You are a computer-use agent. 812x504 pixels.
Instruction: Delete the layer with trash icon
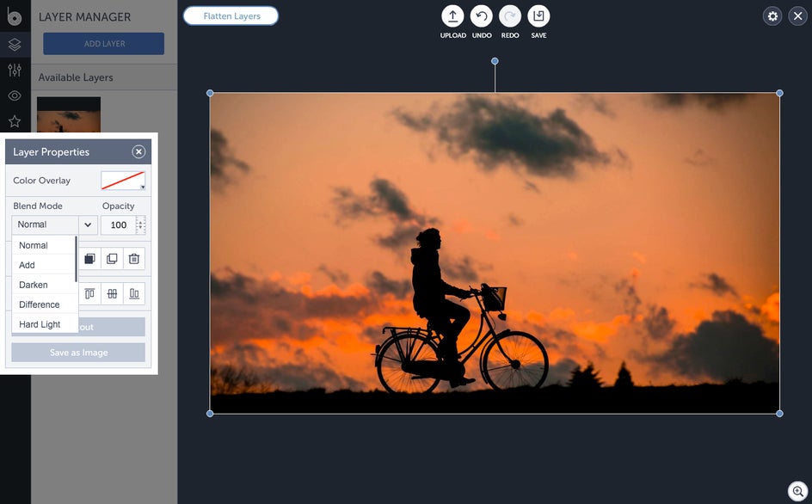pyautogui.click(x=134, y=259)
